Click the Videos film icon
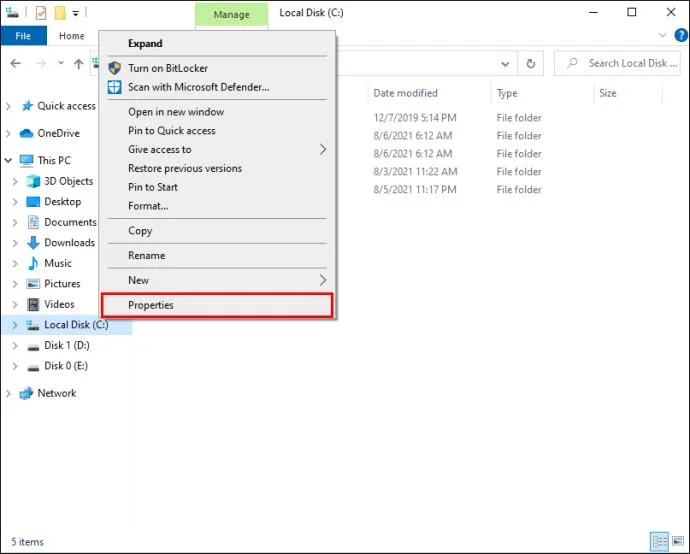Screen dimensions: 690x554 [x=33, y=304]
